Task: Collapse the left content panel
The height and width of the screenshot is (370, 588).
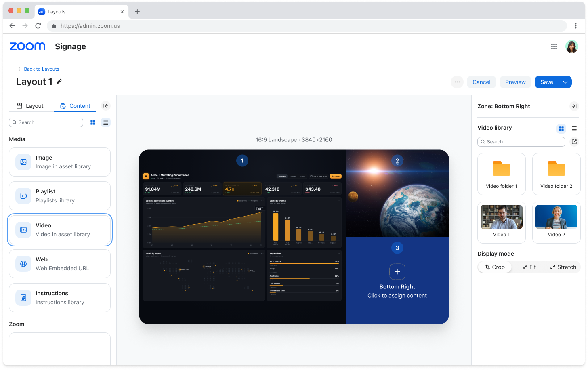Action: click(x=105, y=106)
